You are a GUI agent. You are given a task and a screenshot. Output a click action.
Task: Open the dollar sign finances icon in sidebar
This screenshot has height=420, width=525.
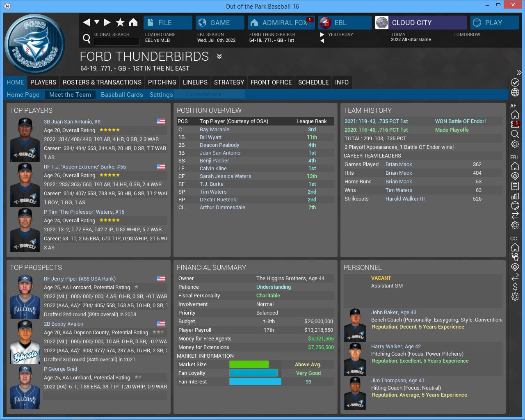[515, 287]
